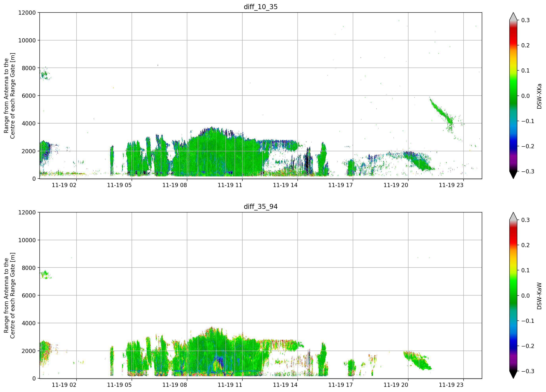This screenshot has height=392, width=546.
Task: Click the 6000 tick of diff_35_94 plot
Action: point(29,295)
